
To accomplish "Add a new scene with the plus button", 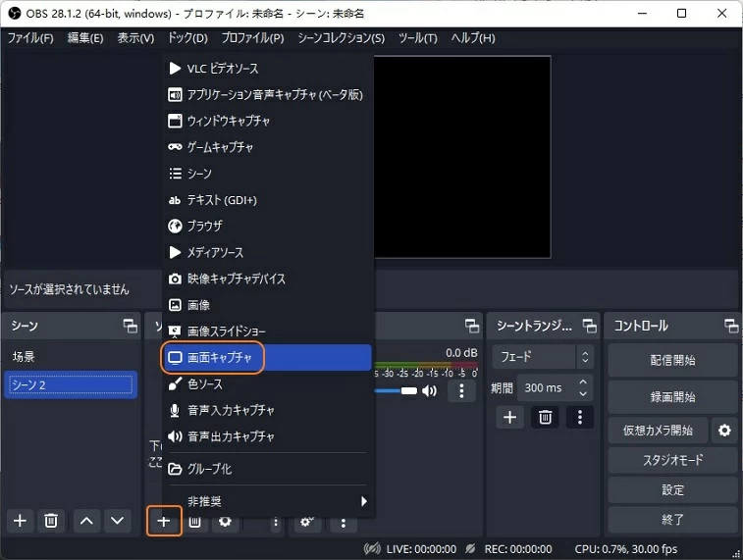I will (20, 521).
